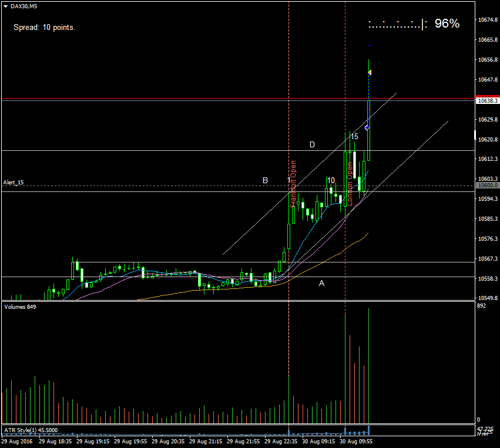Select the 'D' wave label
The width and height of the screenshot is (500, 448).
click(x=312, y=144)
